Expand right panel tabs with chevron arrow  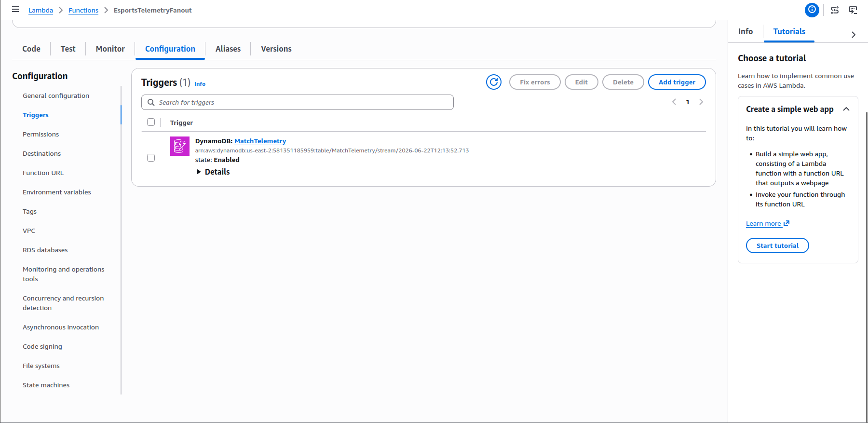click(854, 34)
